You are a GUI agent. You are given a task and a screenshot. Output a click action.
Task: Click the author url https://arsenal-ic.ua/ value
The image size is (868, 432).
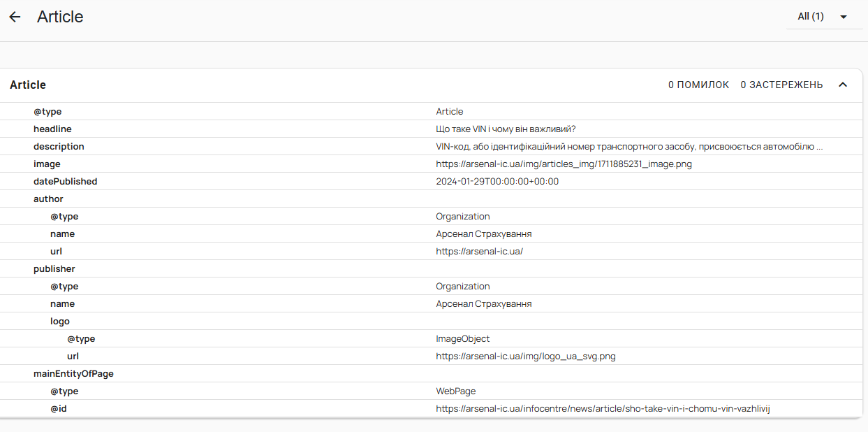pos(479,252)
